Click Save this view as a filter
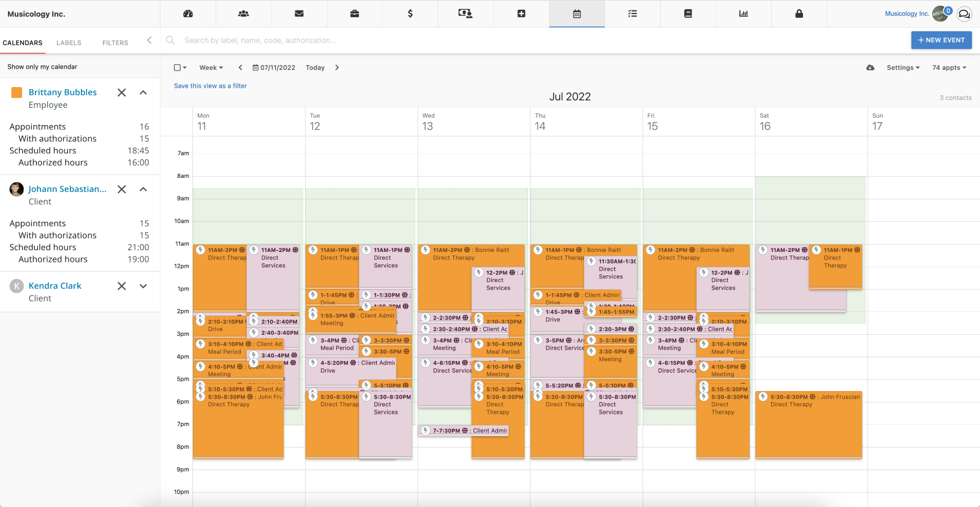Screen dimensions: 980x507 point(210,86)
